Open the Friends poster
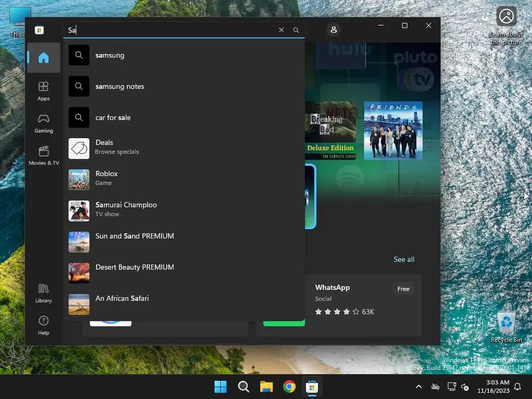This screenshot has height=399, width=532. [x=393, y=130]
